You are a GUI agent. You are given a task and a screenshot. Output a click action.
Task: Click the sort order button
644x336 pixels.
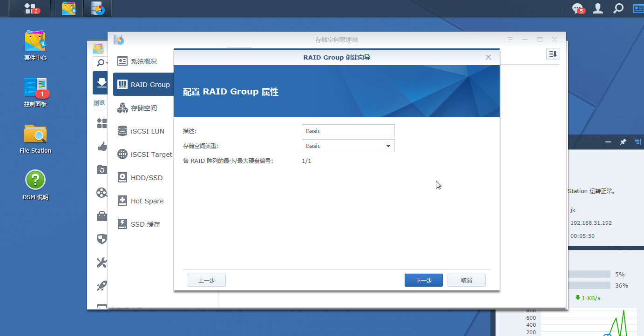click(553, 54)
